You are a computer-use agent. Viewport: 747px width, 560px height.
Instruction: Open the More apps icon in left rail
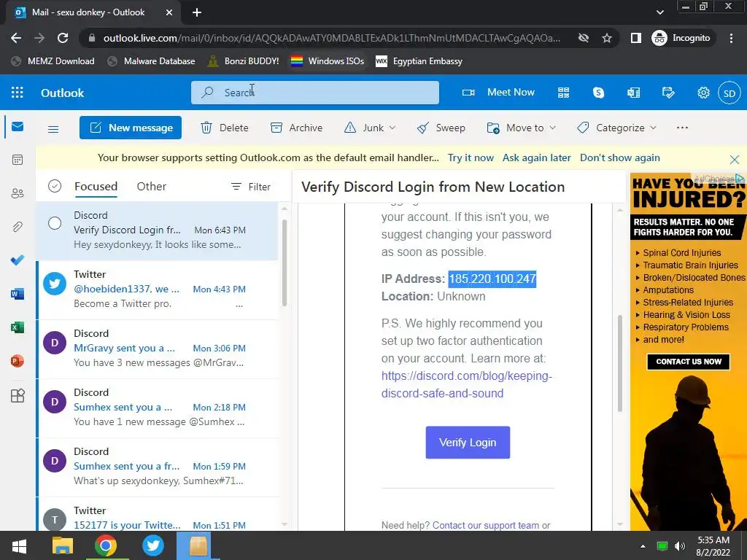pos(18,395)
